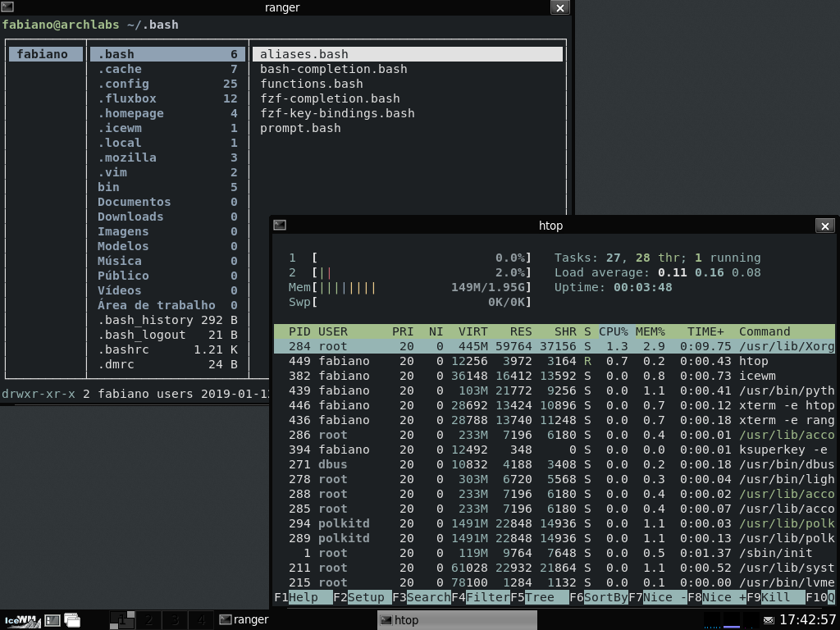Click the PID column header in htop
The image size is (840, 630).
(x=299, y=331)
